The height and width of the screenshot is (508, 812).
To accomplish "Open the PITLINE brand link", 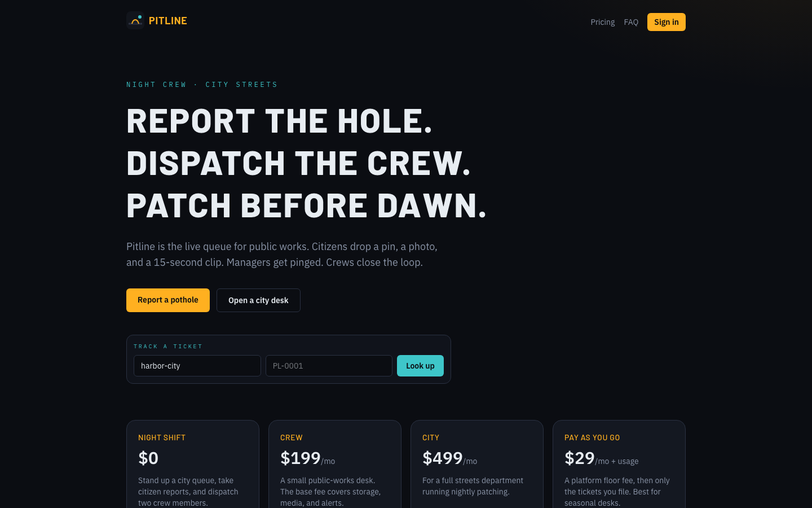I will (x=157, y=20).
